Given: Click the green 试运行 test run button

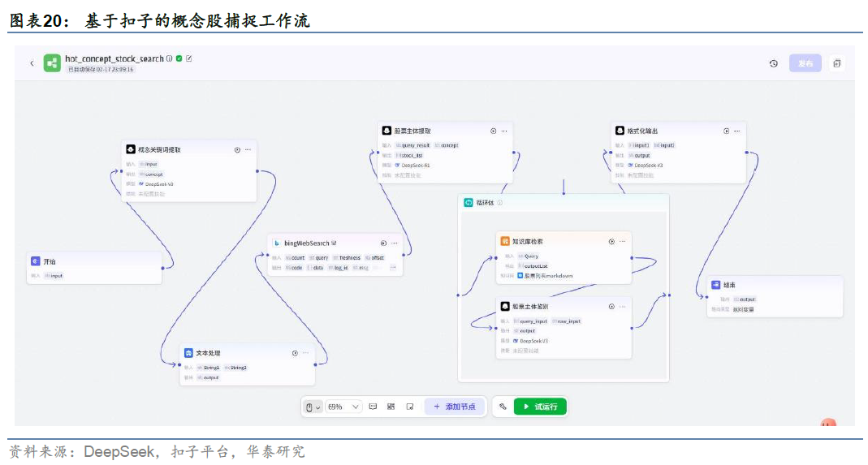Looking at the screenshot, I should pos(540,407).
